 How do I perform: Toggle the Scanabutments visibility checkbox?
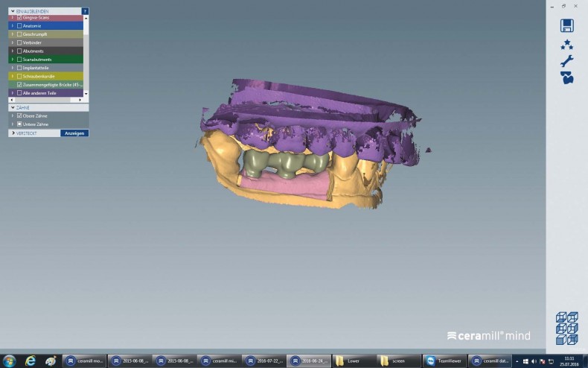coord(19,59)
